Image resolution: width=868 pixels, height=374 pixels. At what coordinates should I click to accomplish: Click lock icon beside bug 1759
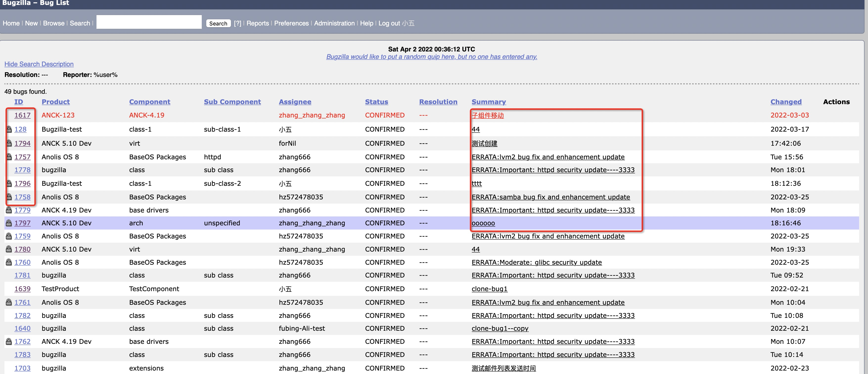tap(9, 236)
